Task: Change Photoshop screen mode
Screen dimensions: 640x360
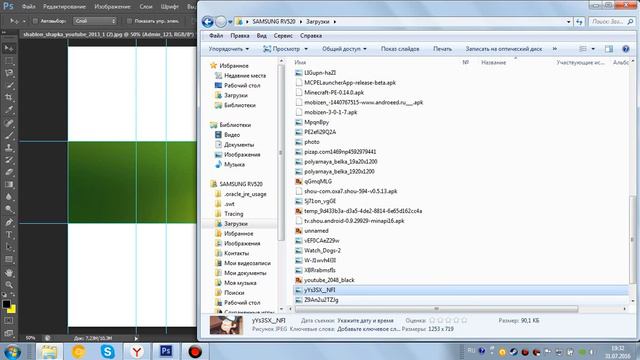Action: pos(9,333)
